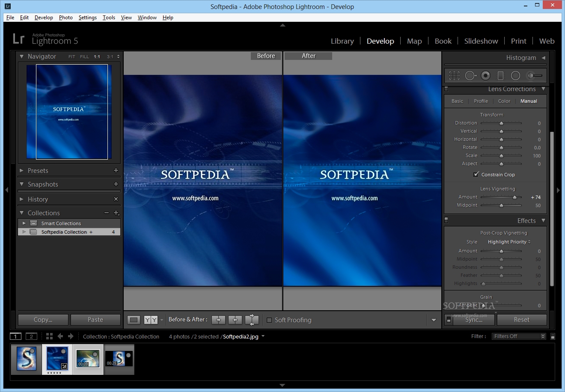
Task: Toggle auto sync switch beside Sync button
Action: [449, 320]
